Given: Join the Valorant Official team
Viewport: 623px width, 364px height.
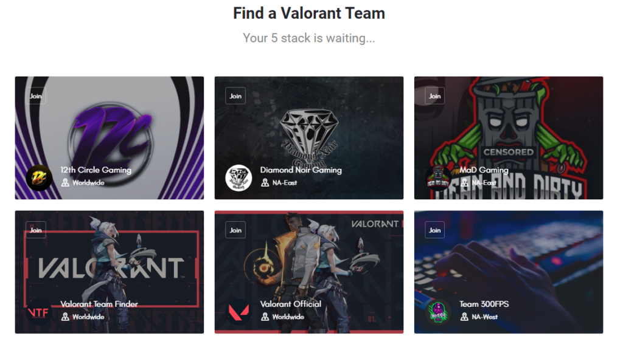Looking at the screenshot, I should 235,230.
